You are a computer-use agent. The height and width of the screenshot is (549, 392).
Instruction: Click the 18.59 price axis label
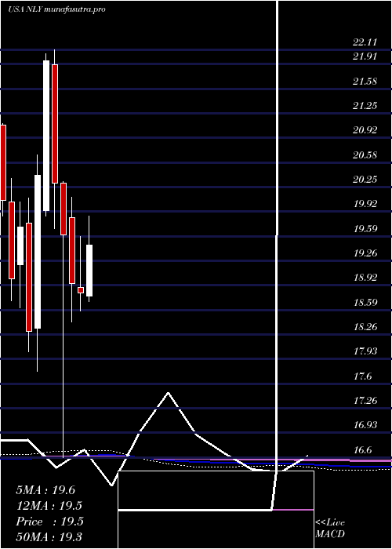[365, 303]
